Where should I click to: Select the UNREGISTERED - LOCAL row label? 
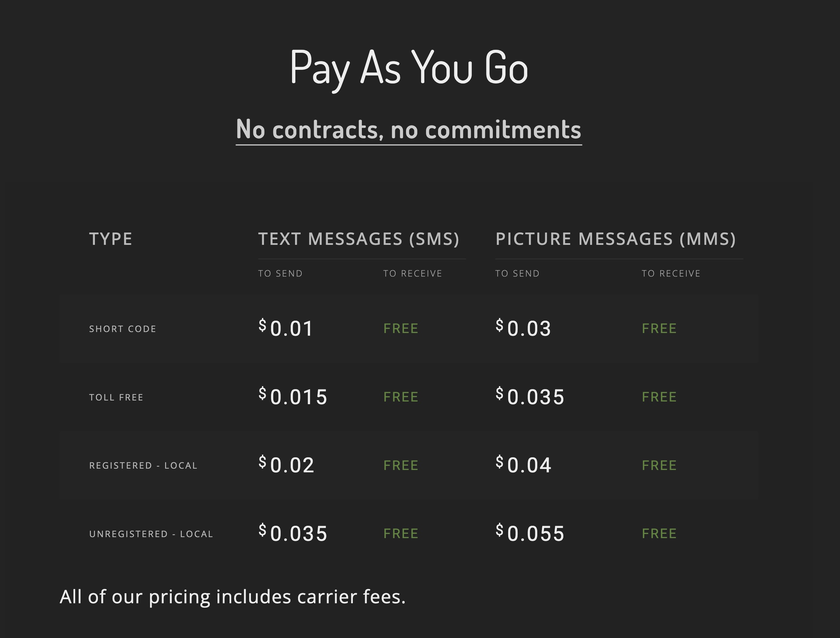[x=151, y=534]
